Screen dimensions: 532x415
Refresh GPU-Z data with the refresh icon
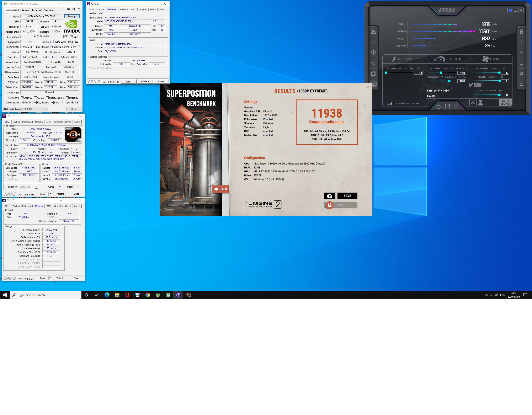tap(74, 9)
